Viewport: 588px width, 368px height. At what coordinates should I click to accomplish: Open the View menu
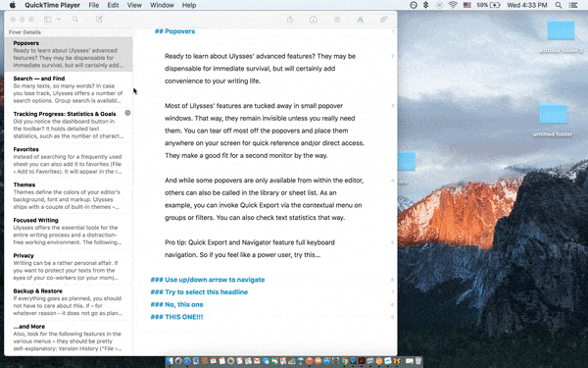click(x=134, y=5)
